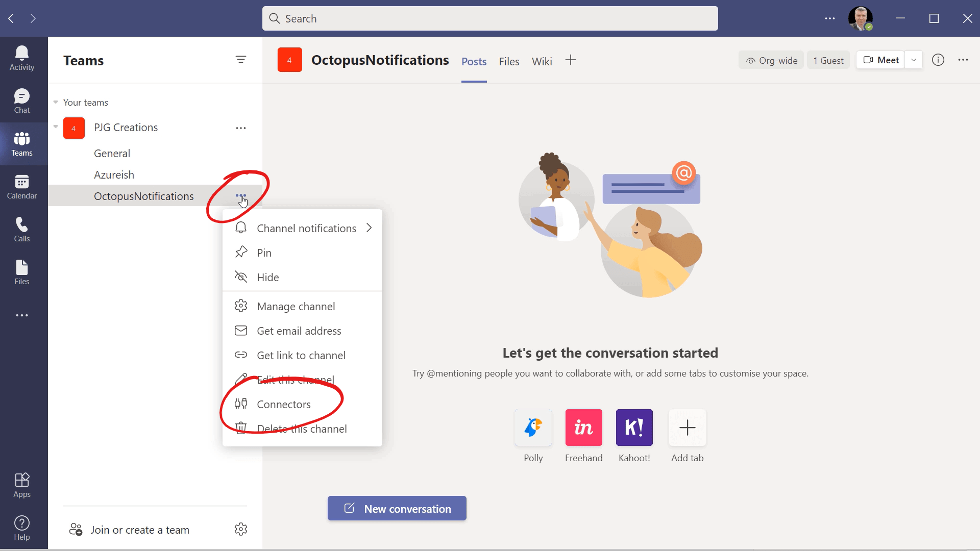Select Delete this channel
This screenshot has width=980, height=551.
pos(302,429)
